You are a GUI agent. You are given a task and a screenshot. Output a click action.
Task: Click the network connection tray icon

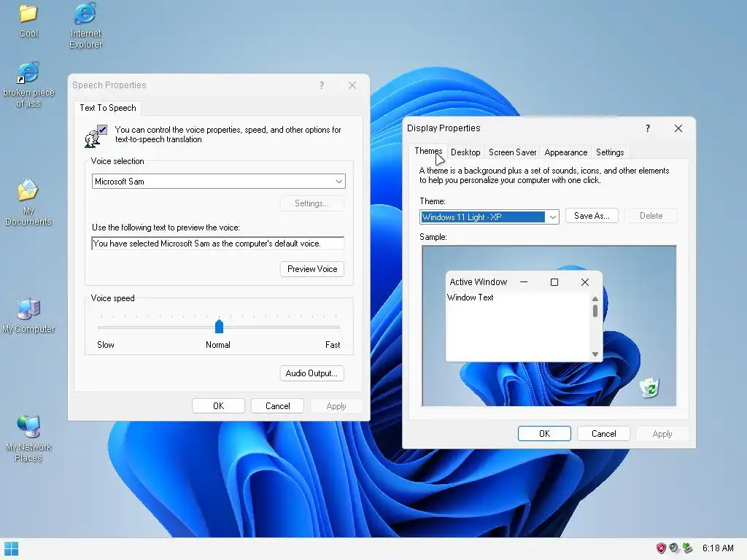[687, 548]
